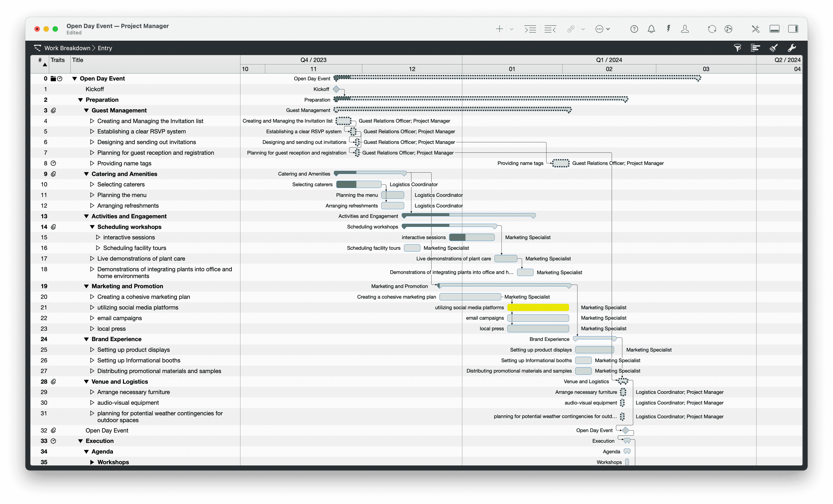Expand the collapsed Workshops group
Screen dimensions: 833x504
pos(92,462)
